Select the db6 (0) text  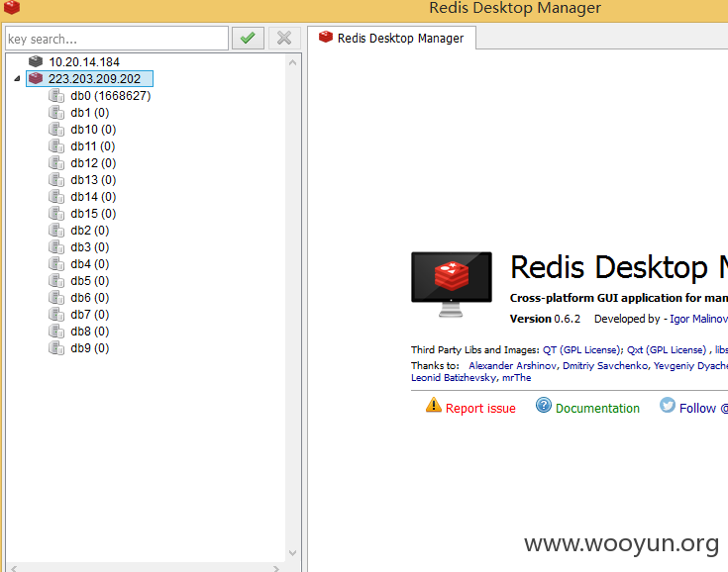(x=89, y=297)
